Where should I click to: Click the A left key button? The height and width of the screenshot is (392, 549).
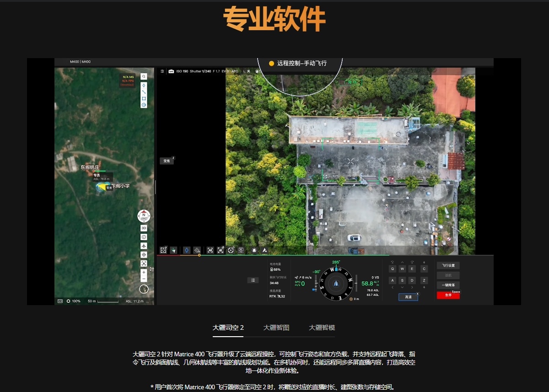393,280
